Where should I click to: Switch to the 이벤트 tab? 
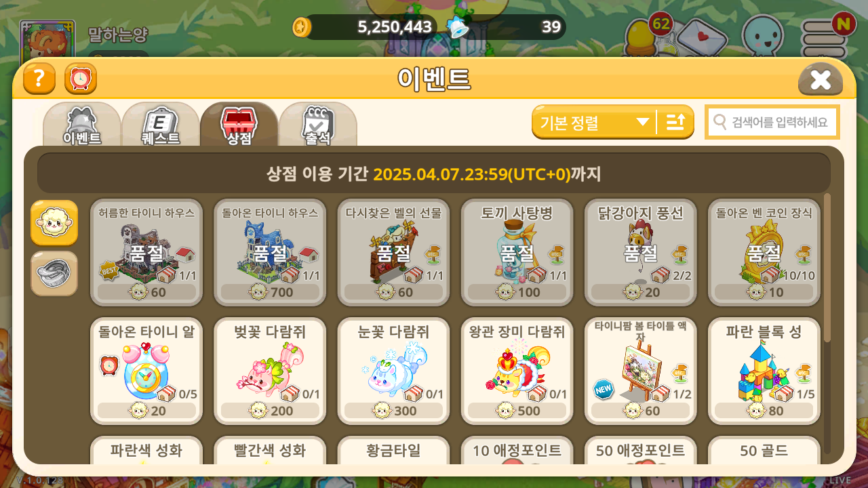pos(82,125)
